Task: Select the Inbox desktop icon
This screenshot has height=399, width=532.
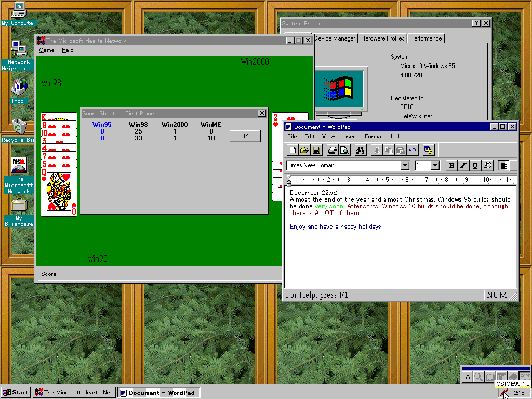Action: tap(19, 91)
